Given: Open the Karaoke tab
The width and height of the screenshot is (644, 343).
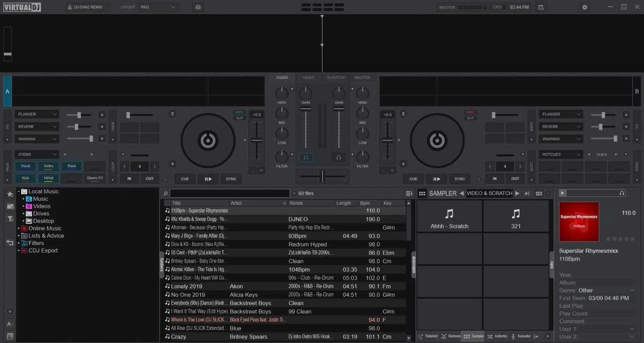Looking at the screenshot, I should [520, 336].
